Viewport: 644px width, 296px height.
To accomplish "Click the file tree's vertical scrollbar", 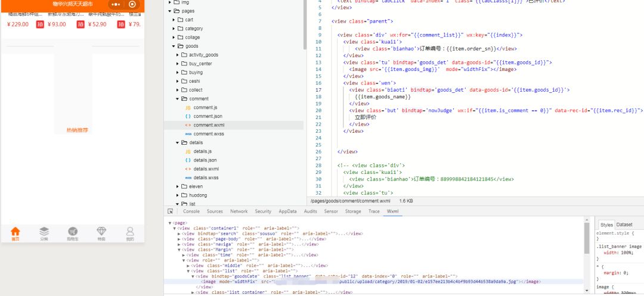I will coord(305,24).
